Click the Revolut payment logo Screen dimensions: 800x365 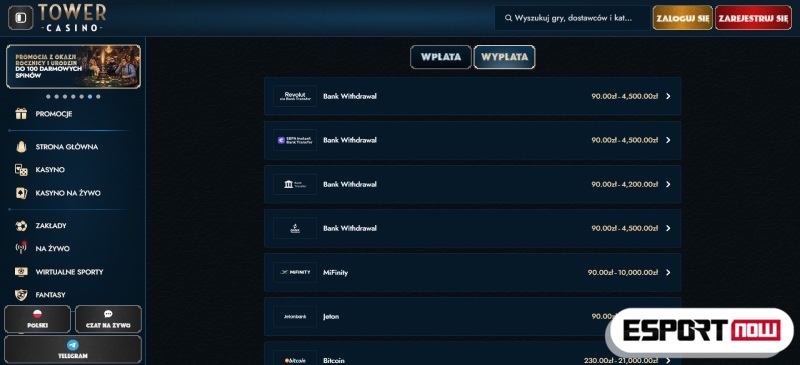pyautogui.click(x=295, y=96)
